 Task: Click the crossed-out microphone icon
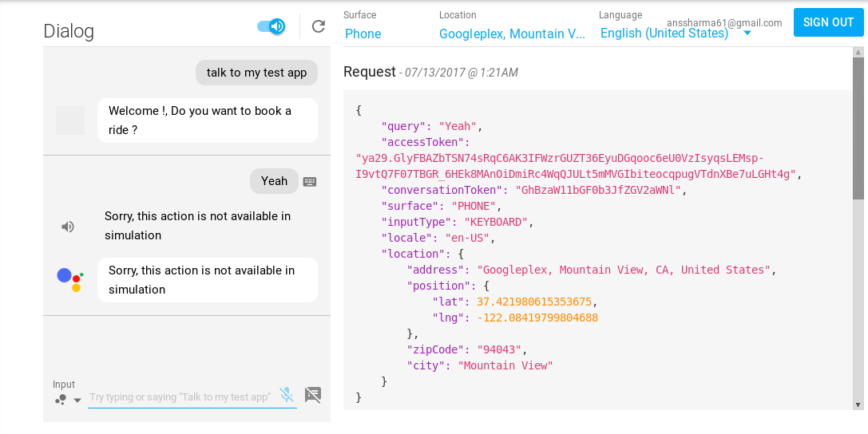[x=286, y=395]
